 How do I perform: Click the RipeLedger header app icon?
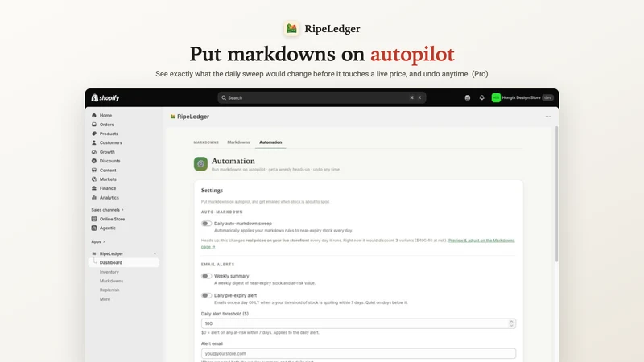(172, 117)
